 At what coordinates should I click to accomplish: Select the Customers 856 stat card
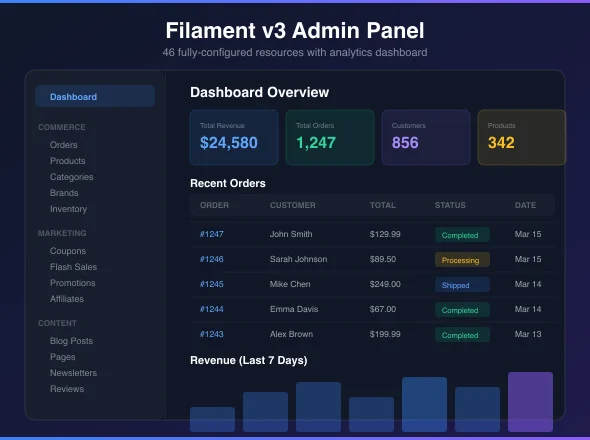[x=426, y=137]
